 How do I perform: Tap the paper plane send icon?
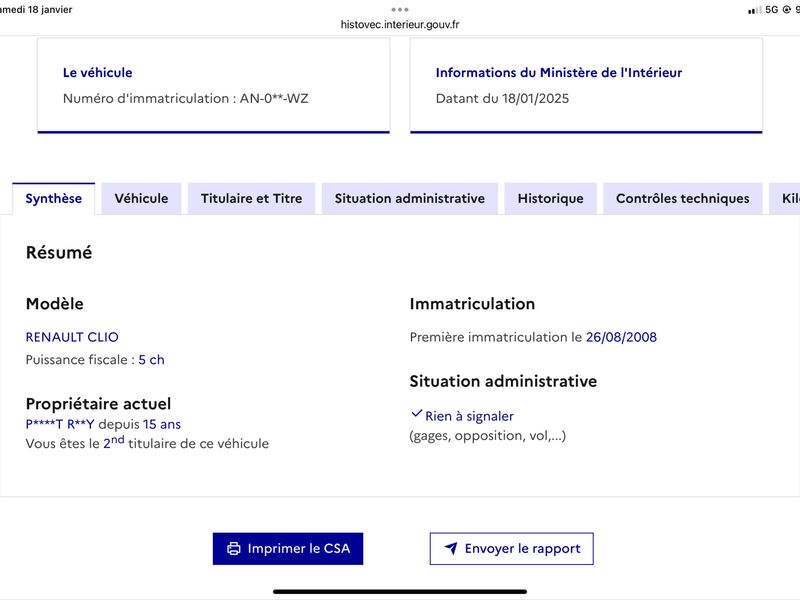(451, 548)
